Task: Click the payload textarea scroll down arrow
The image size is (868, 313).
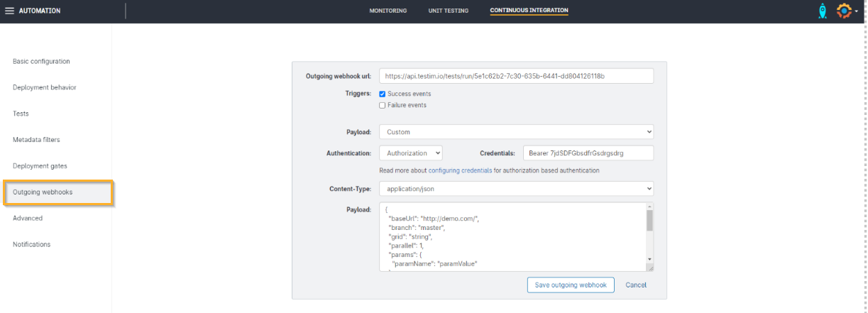Action: (649, 260)
